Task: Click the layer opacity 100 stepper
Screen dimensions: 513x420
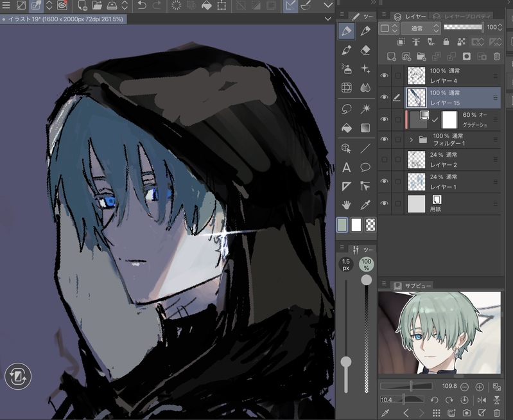Action: (500, 28)
